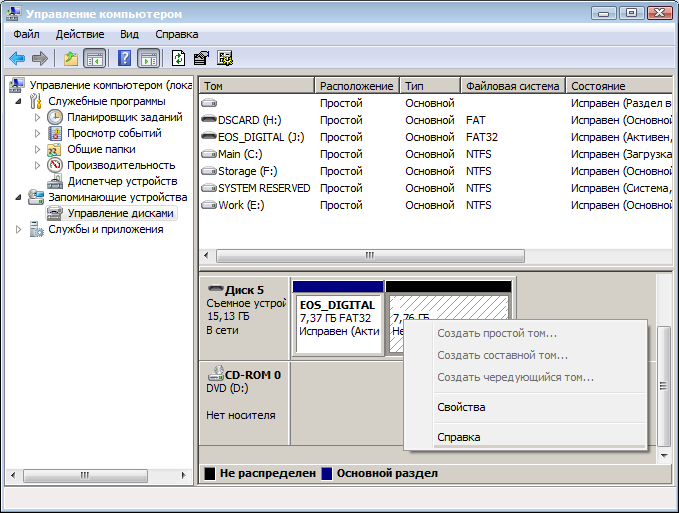Viewport: 679px width, 513px height.
Task: Click the volume list horizontal scrollbar
Action: (x=370, y=256)
